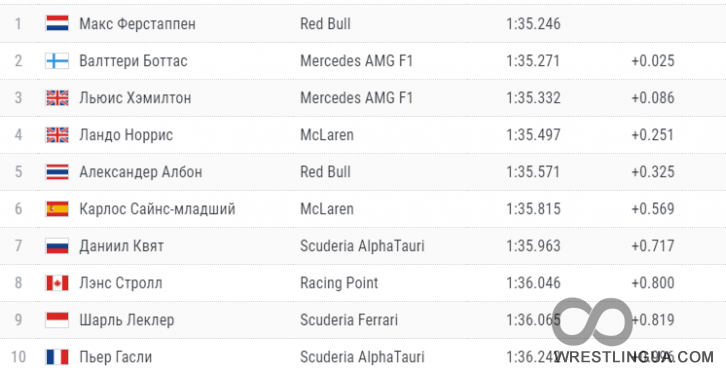Open driver name Макс Ферстаппен
The image size is (726, 375).
(x=137, y=24)
